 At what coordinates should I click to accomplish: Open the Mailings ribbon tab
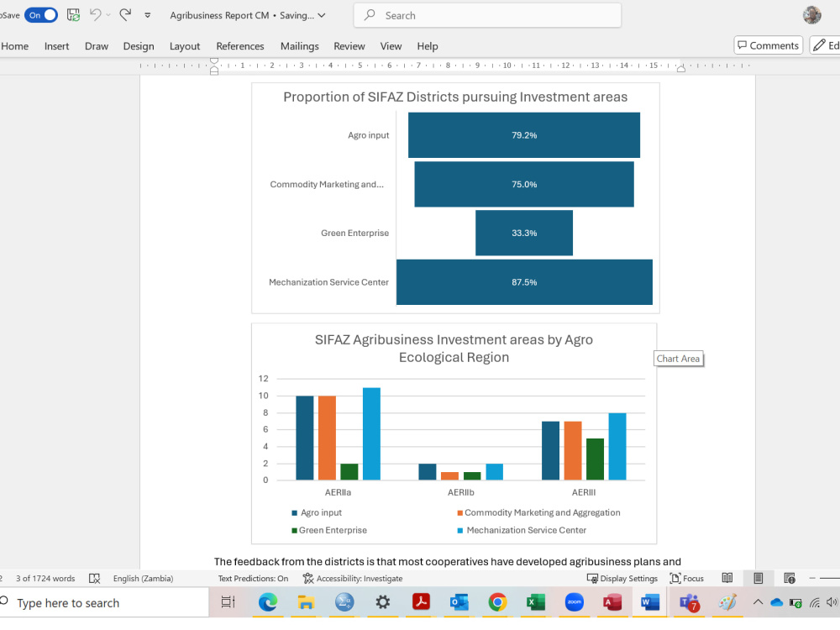click(300, 46)
